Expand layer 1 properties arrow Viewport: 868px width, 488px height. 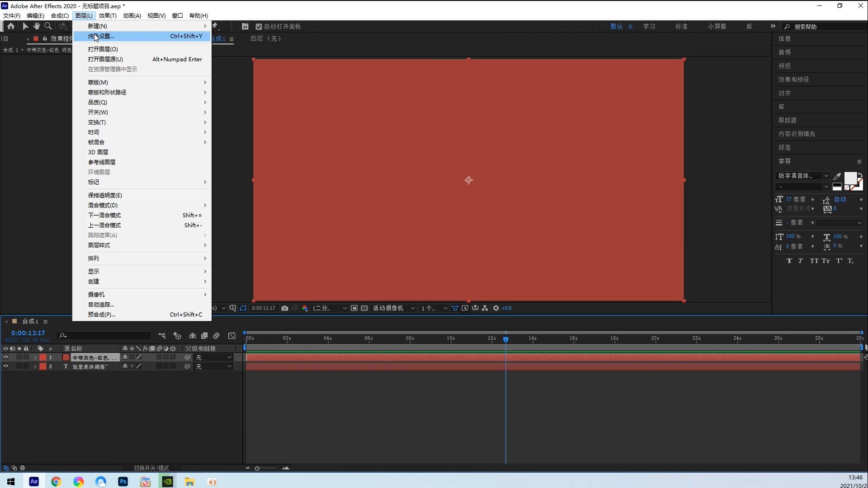(x=35, y=357)
